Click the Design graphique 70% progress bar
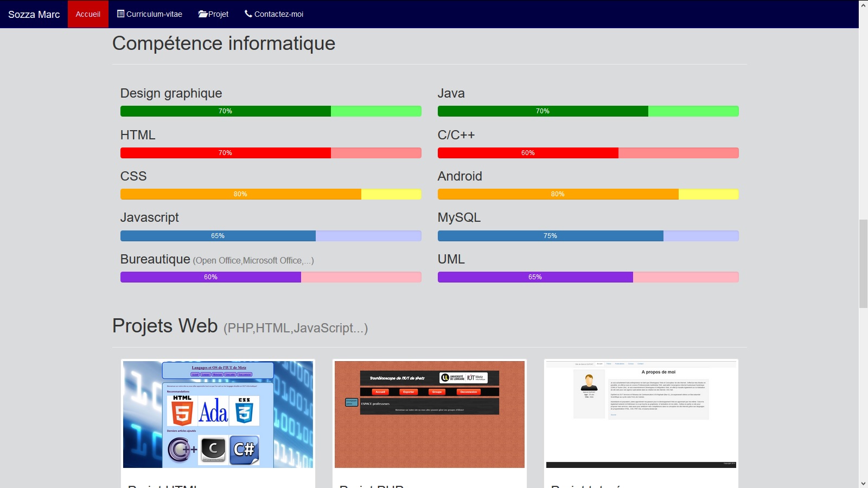 (271, 111)
